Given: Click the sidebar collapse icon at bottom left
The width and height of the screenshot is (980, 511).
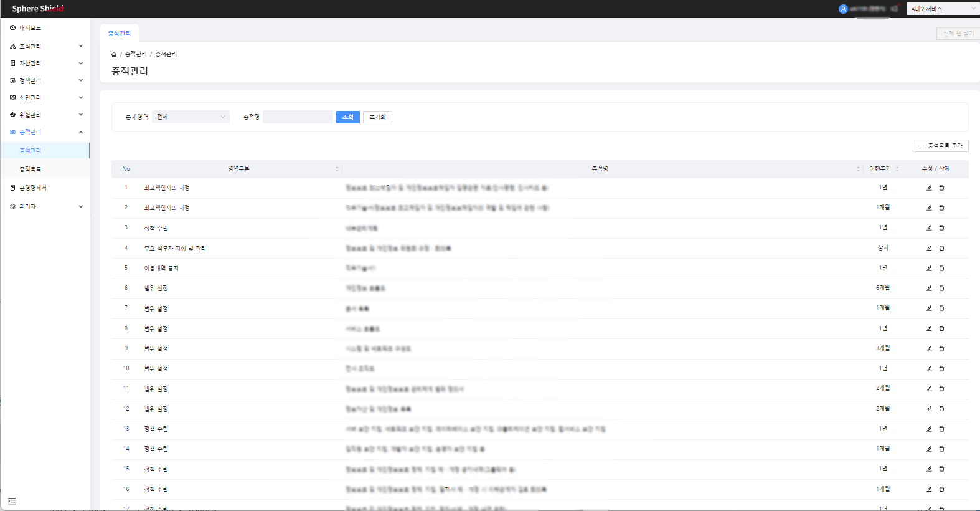Looking at the screenshot, I should (x=12, y=501).
